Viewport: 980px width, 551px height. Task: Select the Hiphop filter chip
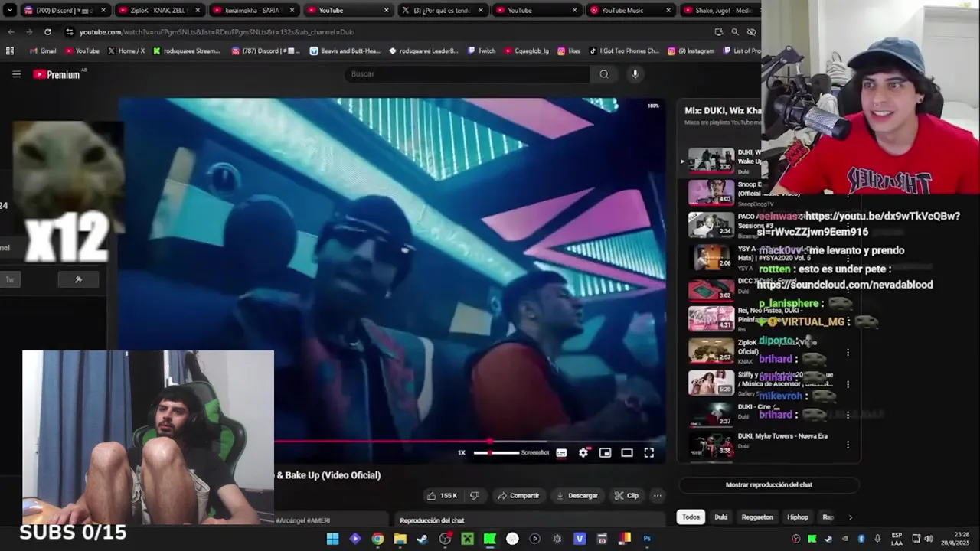pos(798,517)
